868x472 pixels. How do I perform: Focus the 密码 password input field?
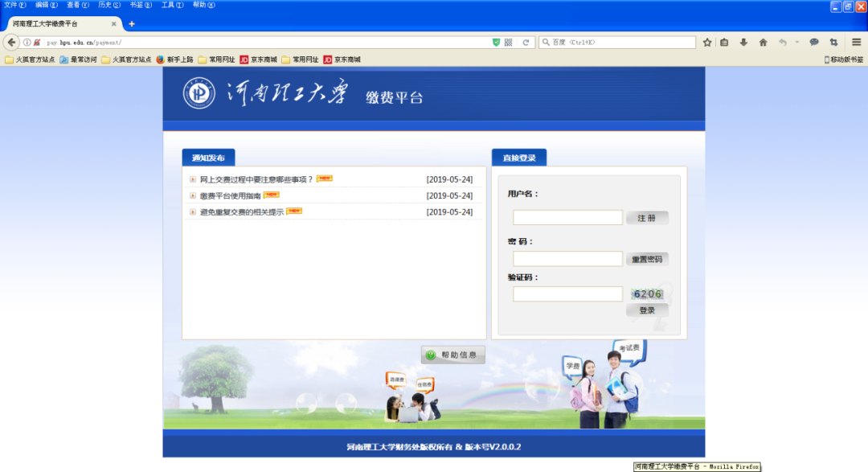click(x=567, y=258)
